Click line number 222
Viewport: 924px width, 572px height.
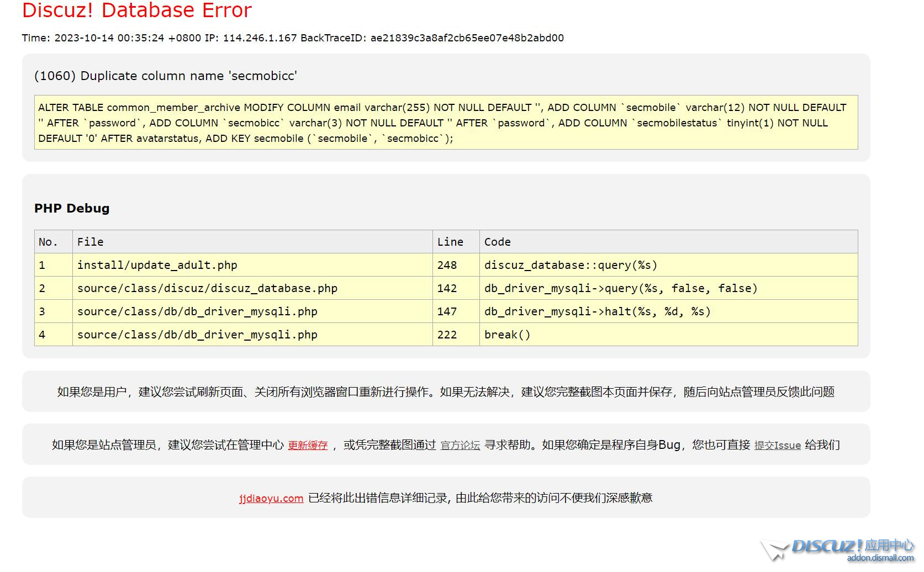click(456, 335)
